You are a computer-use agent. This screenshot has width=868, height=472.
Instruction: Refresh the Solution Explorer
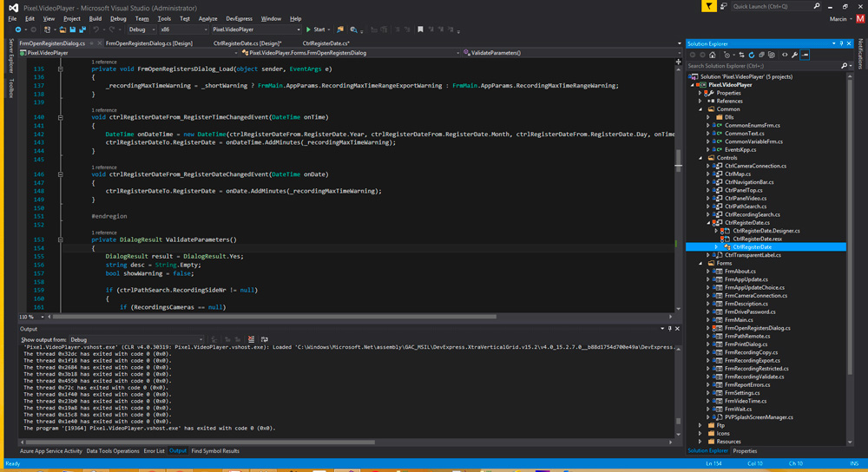(x=751, y=55)
